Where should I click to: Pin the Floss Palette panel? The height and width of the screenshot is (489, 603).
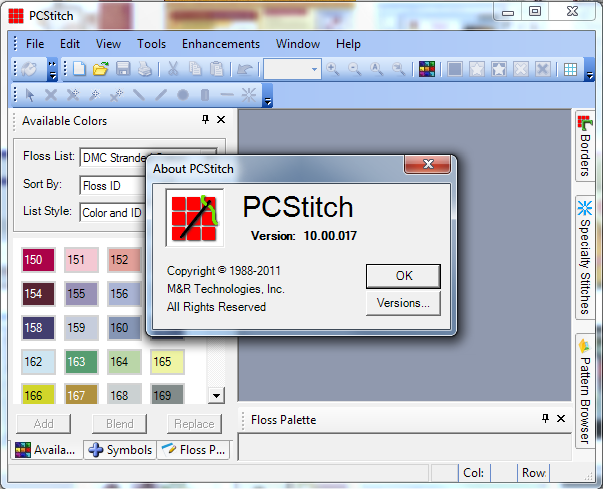coord(545,418)
